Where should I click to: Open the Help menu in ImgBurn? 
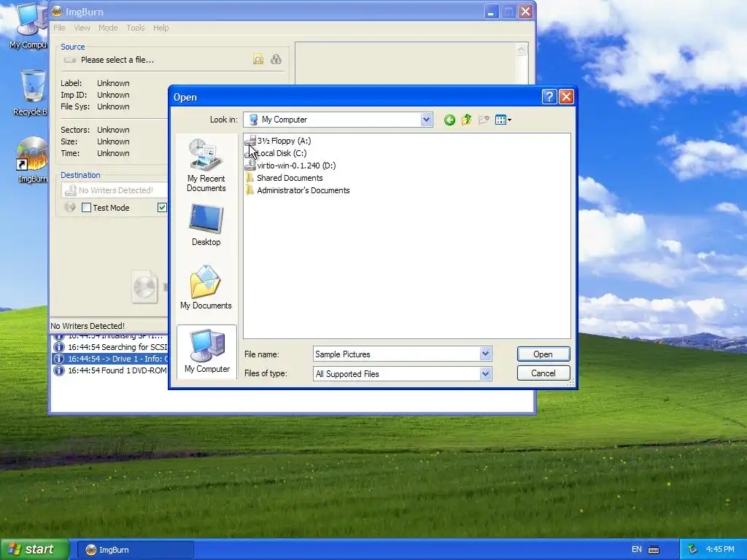(161, 28)
